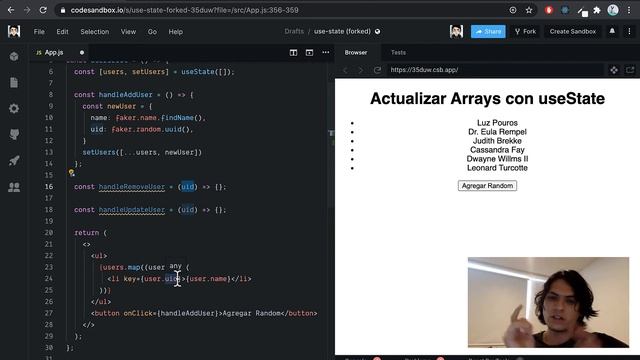Click the Share button
Image resolution: width=640 pixels, height=360 pixels.
click(x=488, y=31)
